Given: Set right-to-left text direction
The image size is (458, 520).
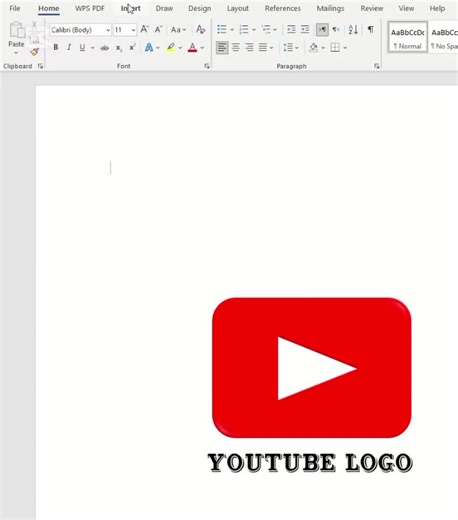Looking at the screenshot, I should coord(336,30).
